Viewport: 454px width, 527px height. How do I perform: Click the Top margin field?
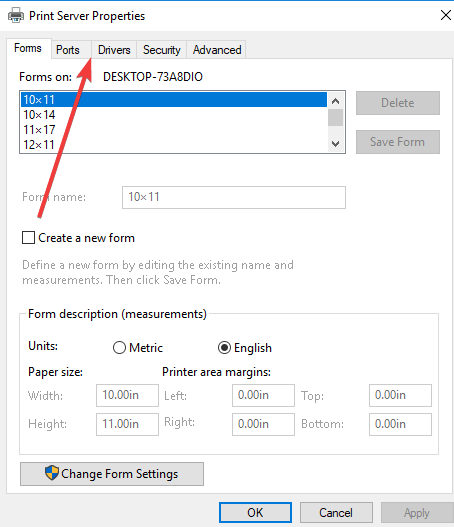click(x=400, y=395)
